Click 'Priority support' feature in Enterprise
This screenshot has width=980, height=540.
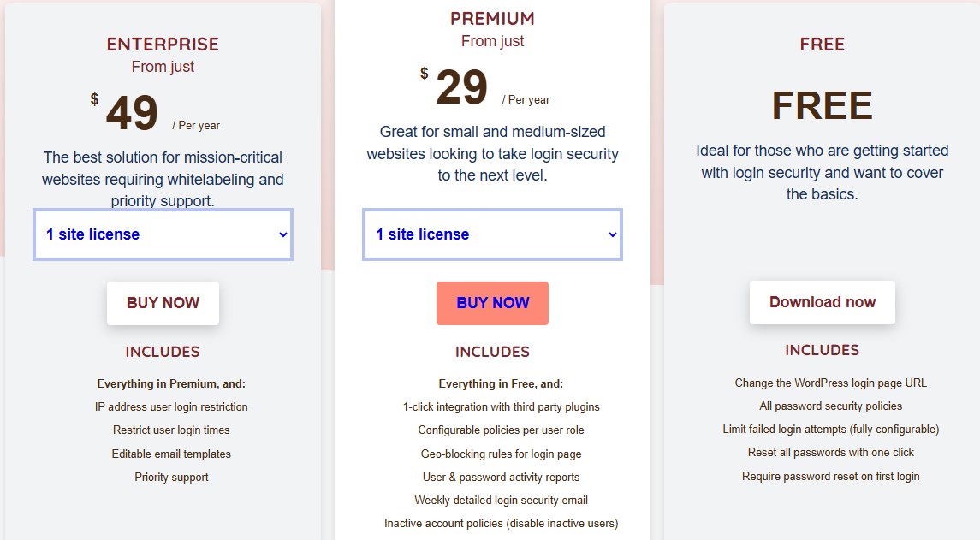pyautogui.click(x=171, y=478)
